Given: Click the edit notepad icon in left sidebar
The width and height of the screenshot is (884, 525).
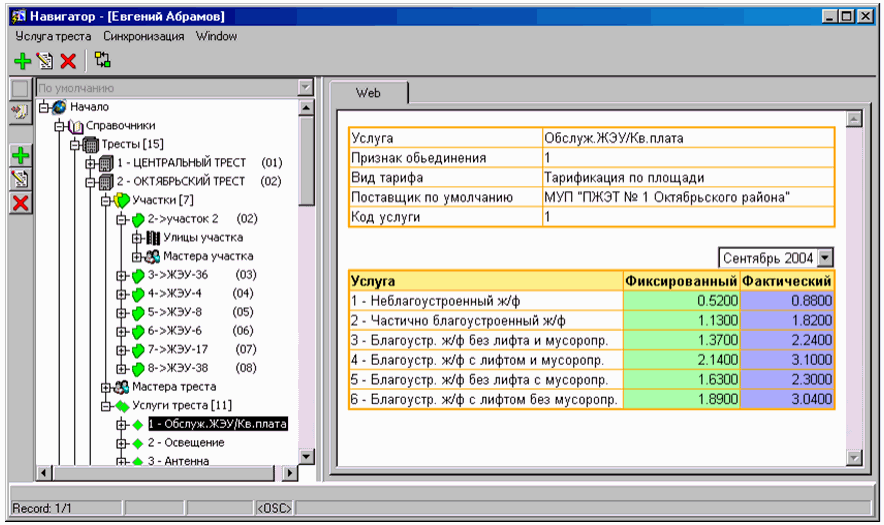Looking at the screenshot, I should pos(21,179).
